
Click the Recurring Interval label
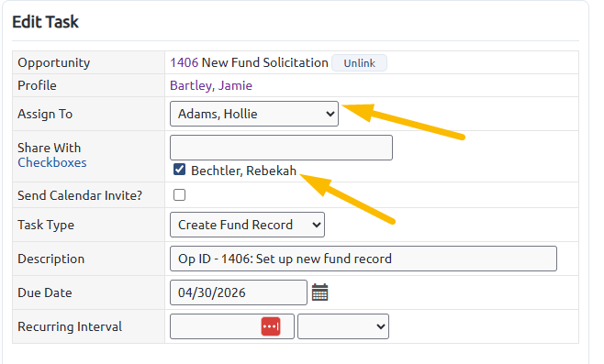coord(70,326)
